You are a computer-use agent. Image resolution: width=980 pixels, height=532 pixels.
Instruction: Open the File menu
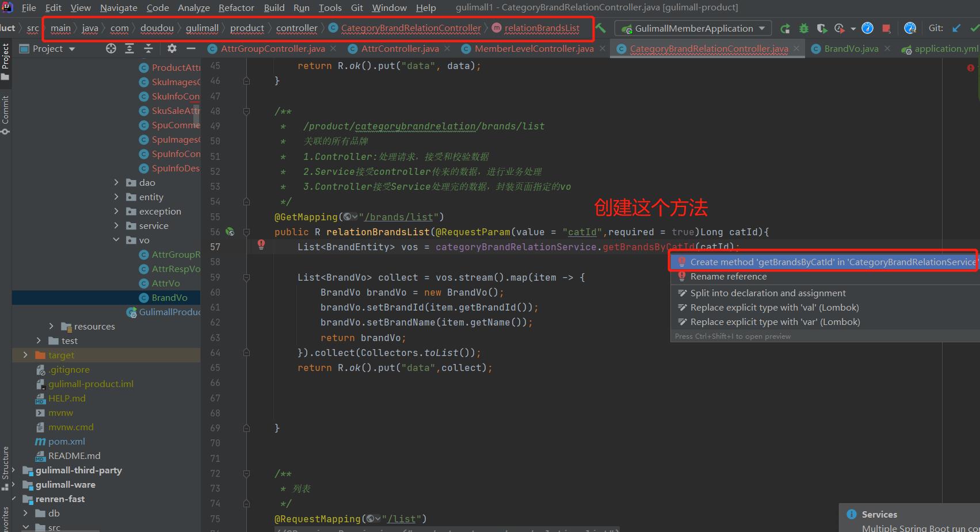coord(29,7)
